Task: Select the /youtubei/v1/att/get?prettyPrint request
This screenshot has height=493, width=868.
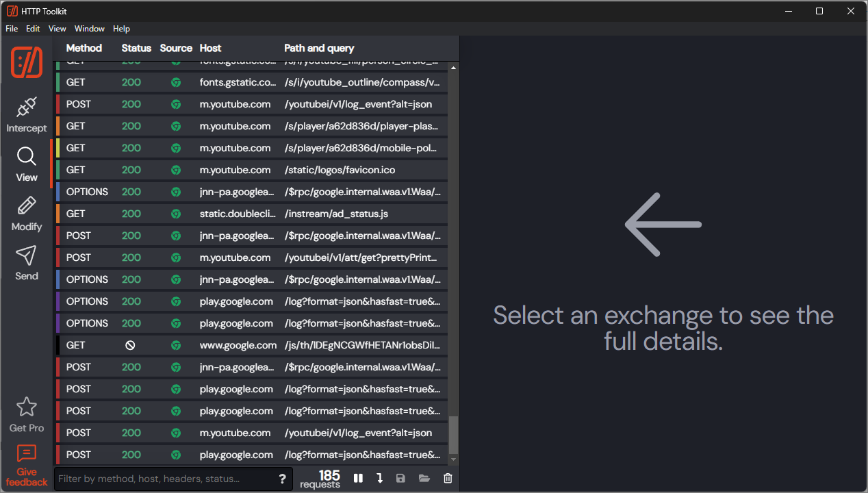Action: click(251, 257)
